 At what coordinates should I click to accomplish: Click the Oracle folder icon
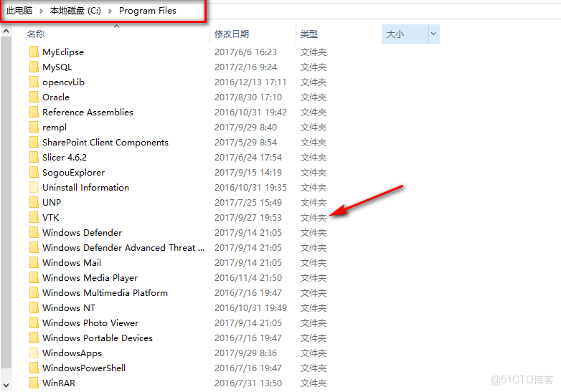(x=34, y=97)
